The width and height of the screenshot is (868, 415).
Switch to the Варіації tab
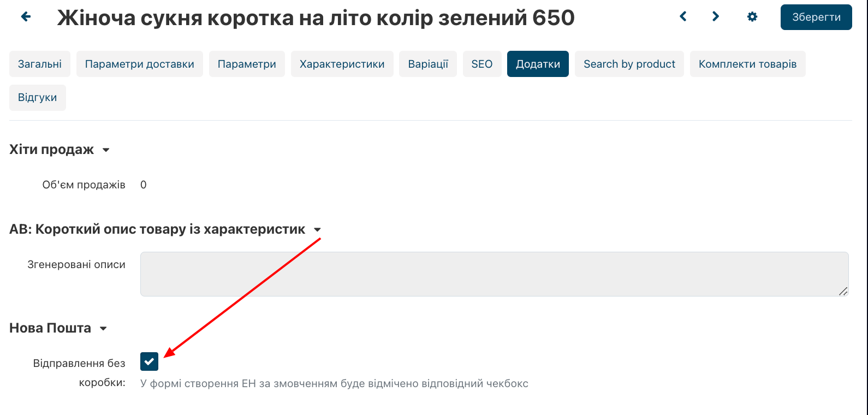point(428,64)
